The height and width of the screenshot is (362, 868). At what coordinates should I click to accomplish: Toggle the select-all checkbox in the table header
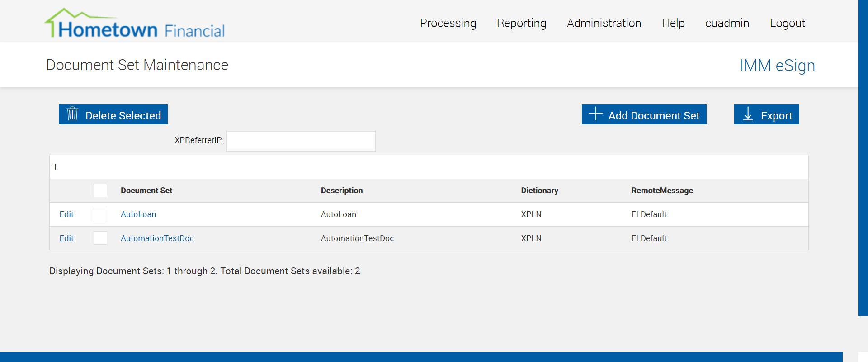coord(100,191)
